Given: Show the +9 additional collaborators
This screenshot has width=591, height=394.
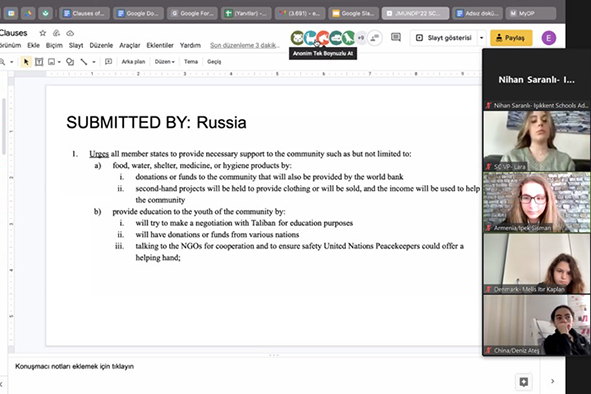Looking at the screenshot, I should 361,38.
